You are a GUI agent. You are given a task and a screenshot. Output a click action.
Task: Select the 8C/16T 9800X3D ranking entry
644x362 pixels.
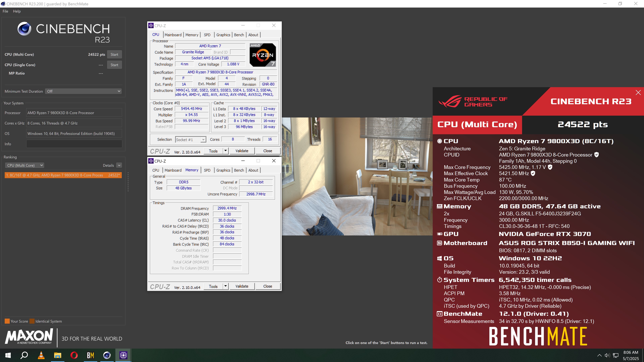[x=63, y=175]
